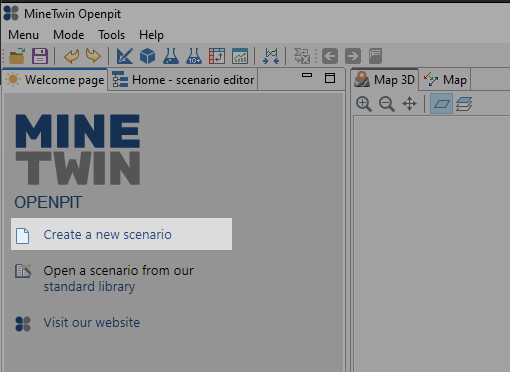Image resolution: width=510 pixels, height=372 pixels.
Task: Click the merge arrows compare icon
Action: tap(271, 56)
